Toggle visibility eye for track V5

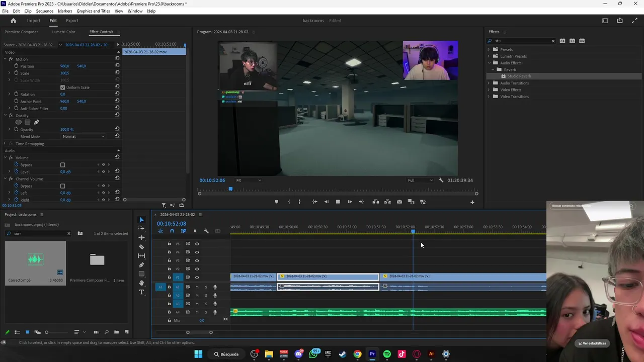click(197, 244)
